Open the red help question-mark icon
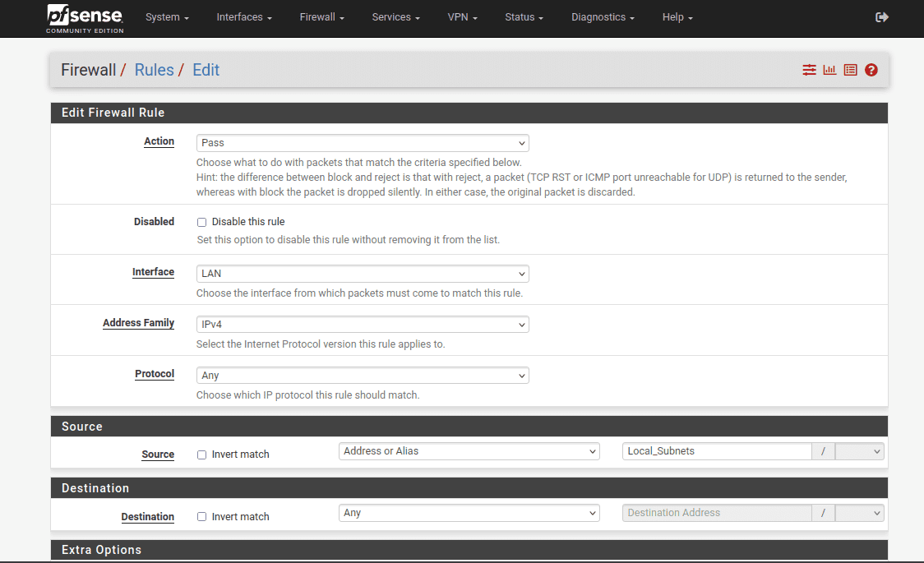The image size is (924, 563). click(x=871, y=70)
